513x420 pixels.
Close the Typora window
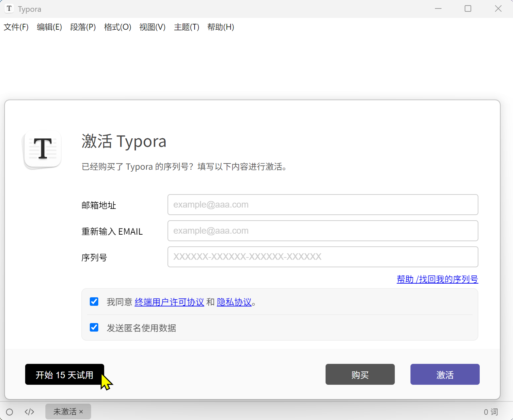[498, 9]
